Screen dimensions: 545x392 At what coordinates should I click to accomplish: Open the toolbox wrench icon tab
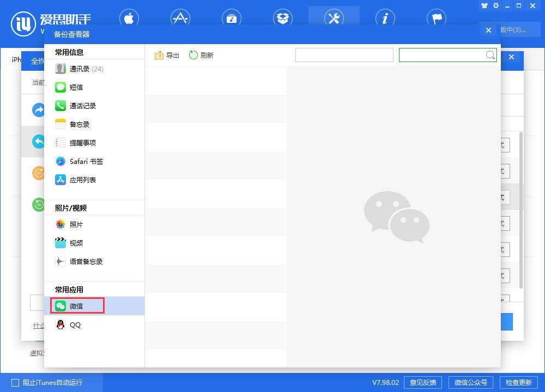(334, 18)
